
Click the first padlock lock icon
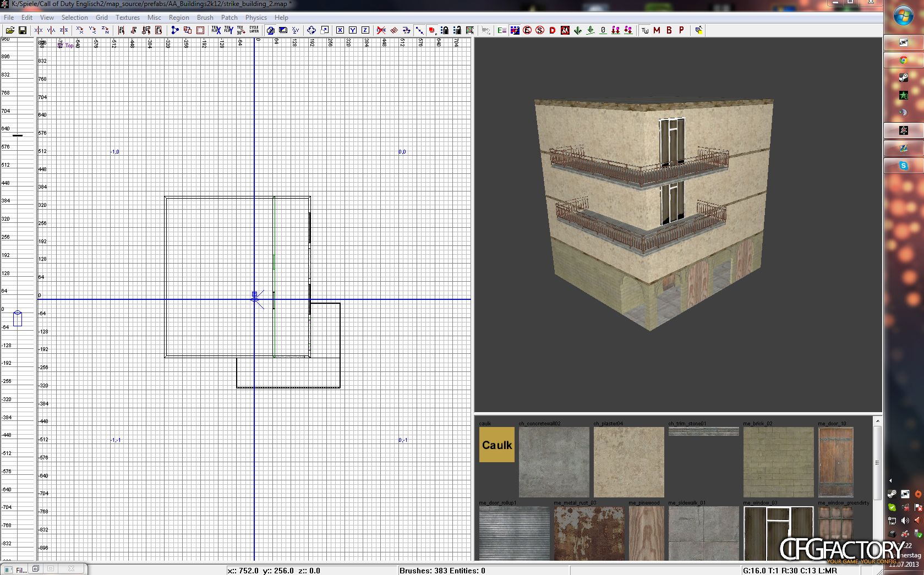[445, 30]
